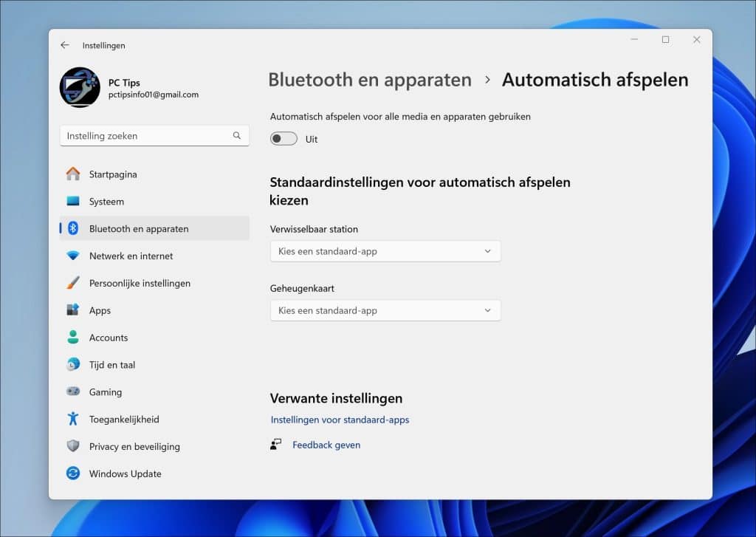
Task: Open Startpagina in the sidebar
Action: coord(154,174)
